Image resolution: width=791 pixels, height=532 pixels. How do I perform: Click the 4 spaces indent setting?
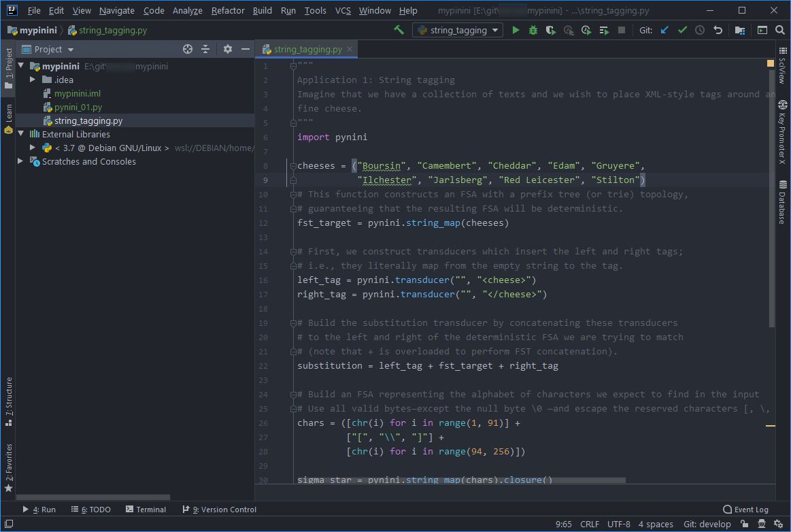[x=655, y=524]
